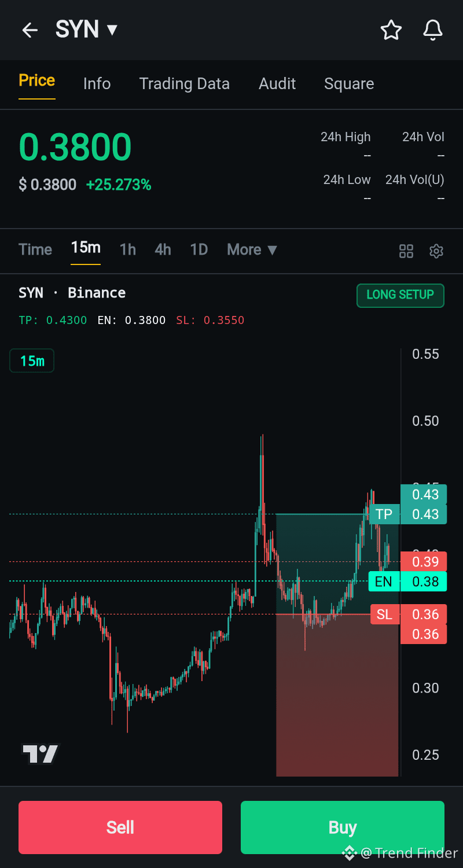463x868 pixels.
Task: Click the 0.55 price axis label
Action: (x=425, y=354)
